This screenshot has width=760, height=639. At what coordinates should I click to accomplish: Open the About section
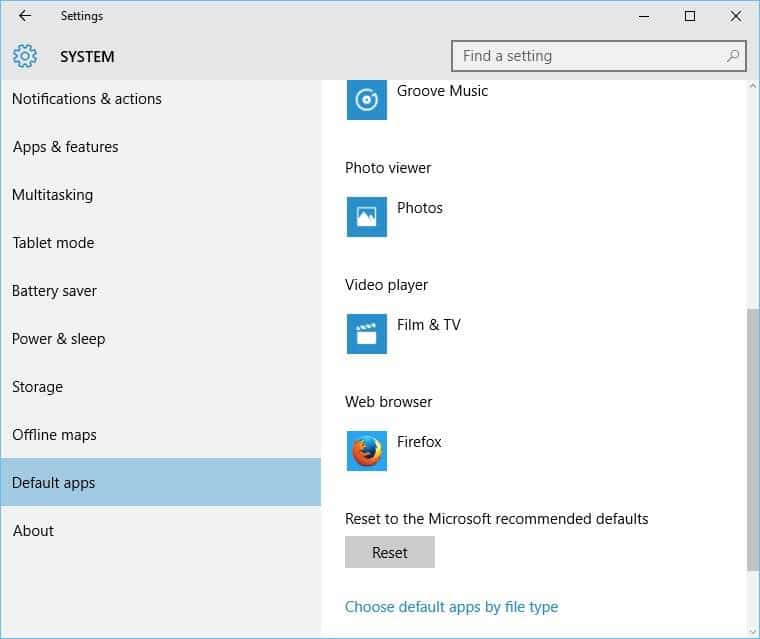click(160, 530)
